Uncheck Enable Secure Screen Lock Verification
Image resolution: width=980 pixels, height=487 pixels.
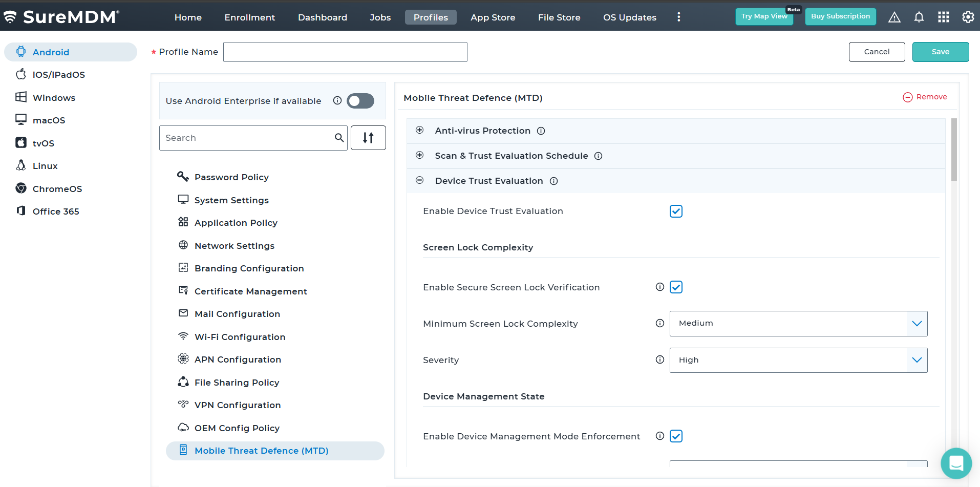coord(676,287)
